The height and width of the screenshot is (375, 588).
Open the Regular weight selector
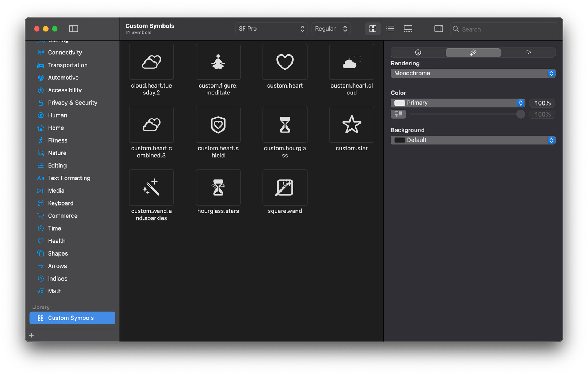pos(330,28)
